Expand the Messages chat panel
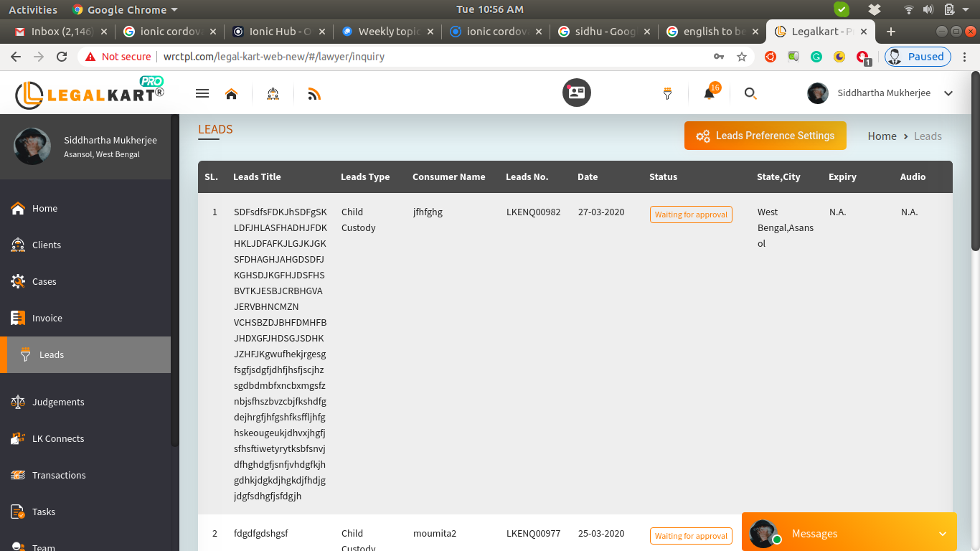 coord(942,534)
